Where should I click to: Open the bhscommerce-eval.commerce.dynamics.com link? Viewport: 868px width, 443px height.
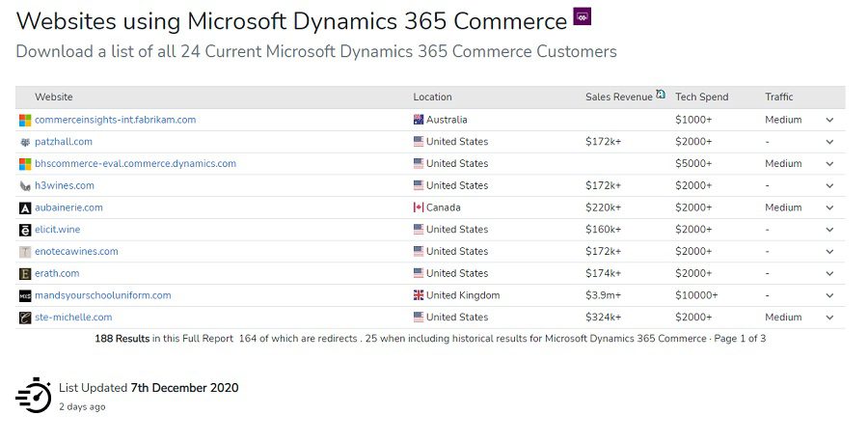[x=136, y=163]
